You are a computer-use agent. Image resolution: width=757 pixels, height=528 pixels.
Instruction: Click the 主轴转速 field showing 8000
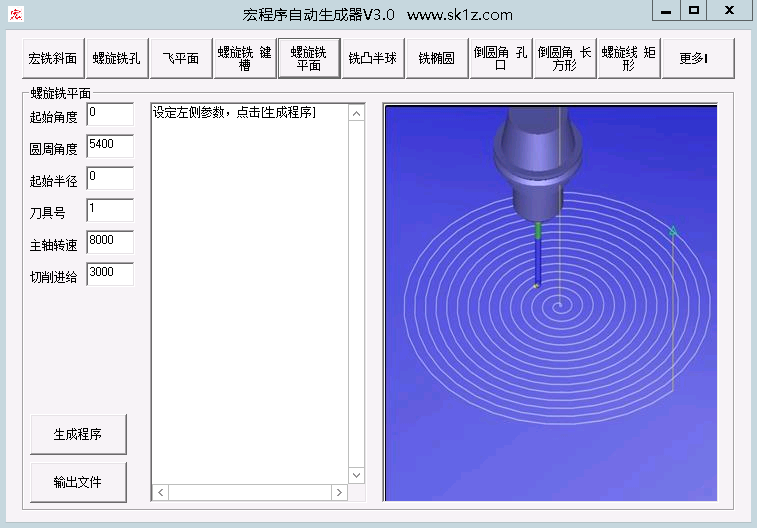110,242
